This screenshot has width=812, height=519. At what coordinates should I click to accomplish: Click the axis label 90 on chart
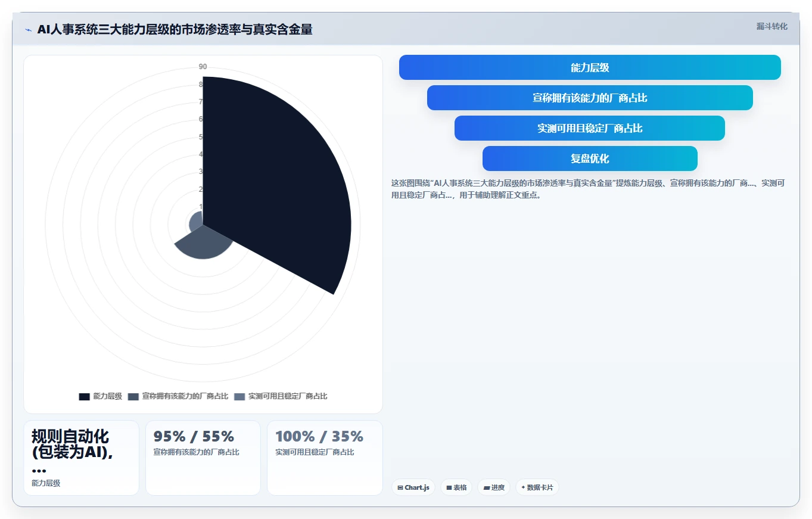tap(203, 67)
